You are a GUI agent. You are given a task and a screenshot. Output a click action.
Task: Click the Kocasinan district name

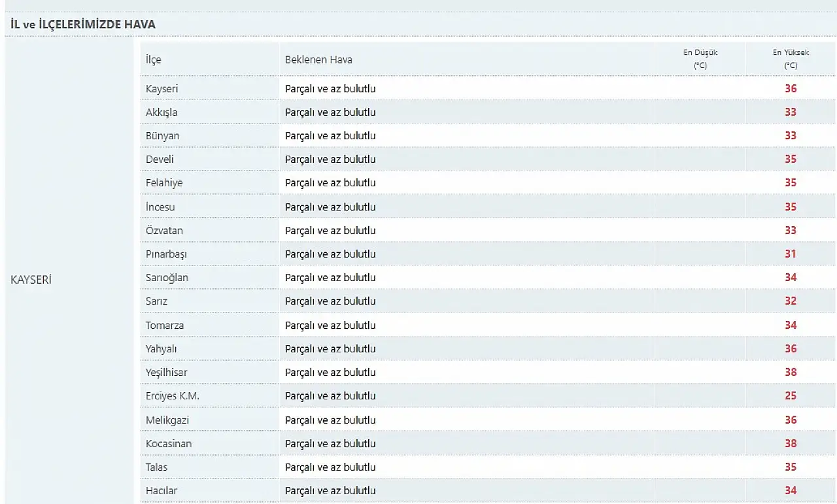pyautogui.click(x=169, y=443)
